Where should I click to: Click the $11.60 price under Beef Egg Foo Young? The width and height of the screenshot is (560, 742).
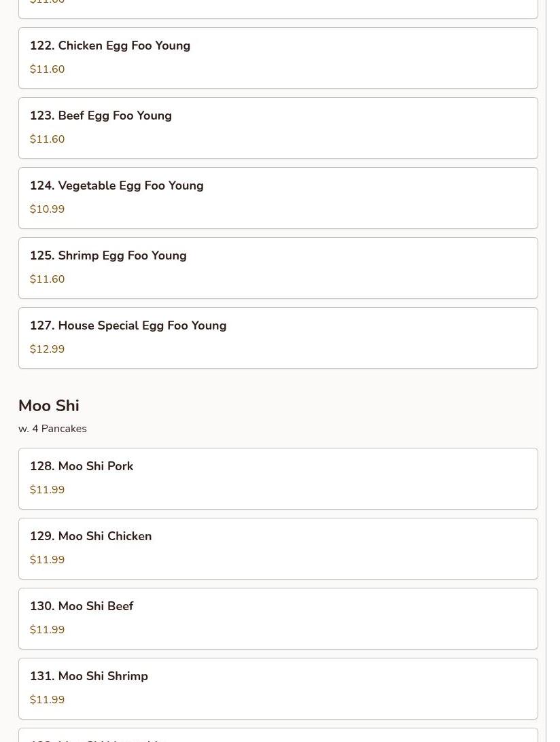coord(47,139)
